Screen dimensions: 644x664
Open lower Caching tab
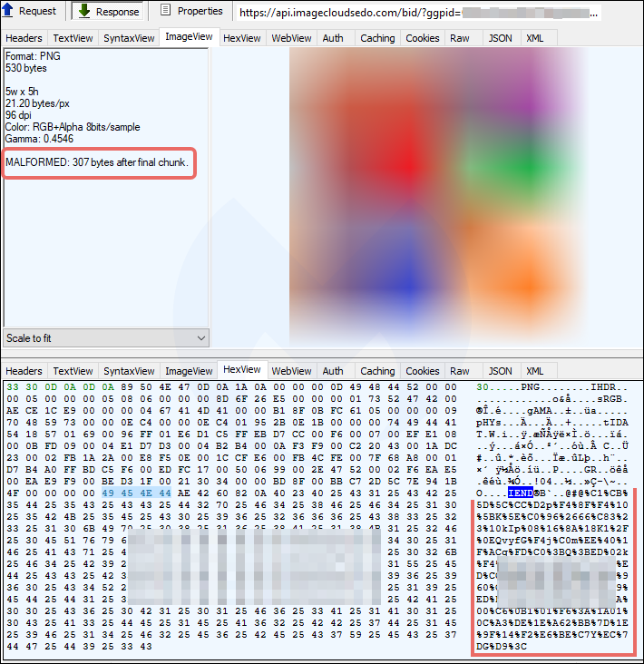[x=377, y=371]
